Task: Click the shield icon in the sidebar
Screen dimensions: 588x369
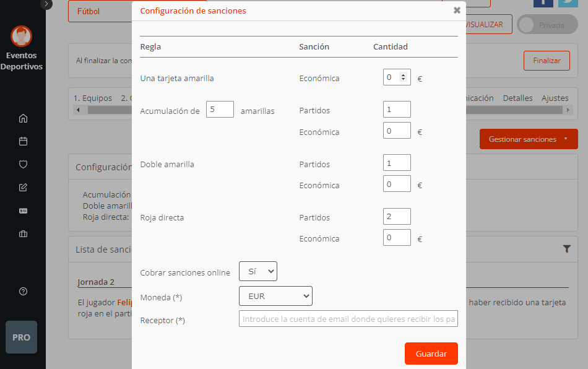Action: [23, 164]
